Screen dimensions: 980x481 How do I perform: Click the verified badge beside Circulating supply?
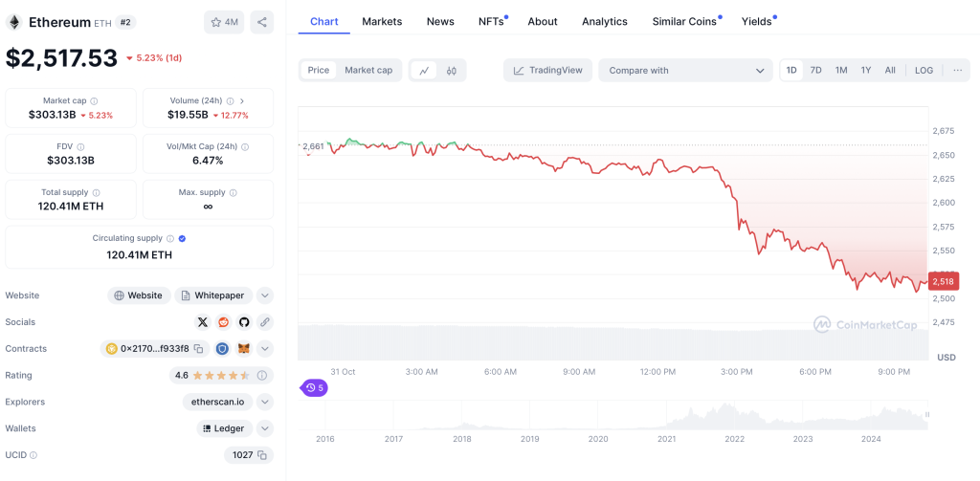[182, 239]
